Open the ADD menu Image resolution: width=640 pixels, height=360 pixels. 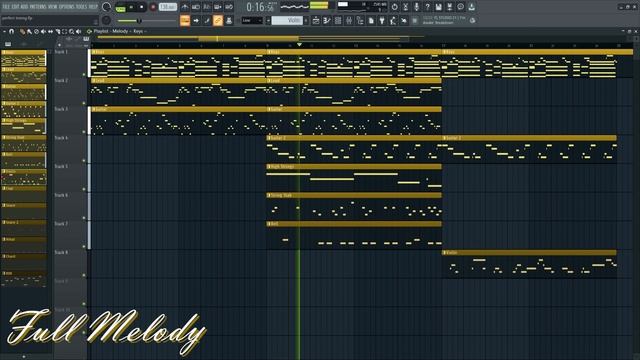[x=24, y=7]
